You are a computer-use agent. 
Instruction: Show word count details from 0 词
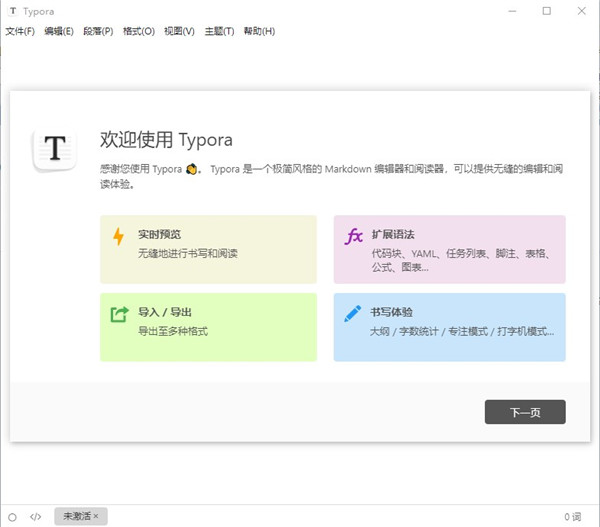[x=572, y=516]
